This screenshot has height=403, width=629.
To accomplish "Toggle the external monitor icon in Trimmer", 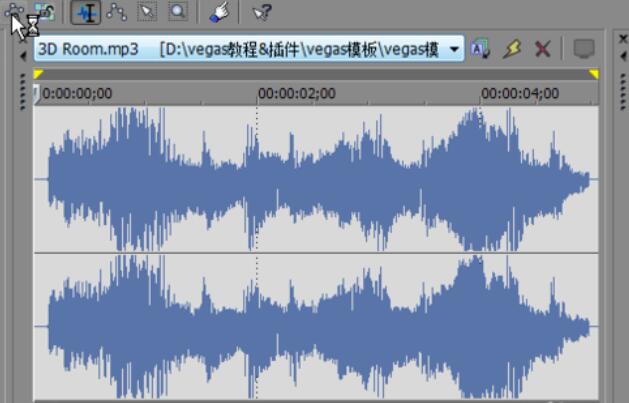I will tap(584, 49).
